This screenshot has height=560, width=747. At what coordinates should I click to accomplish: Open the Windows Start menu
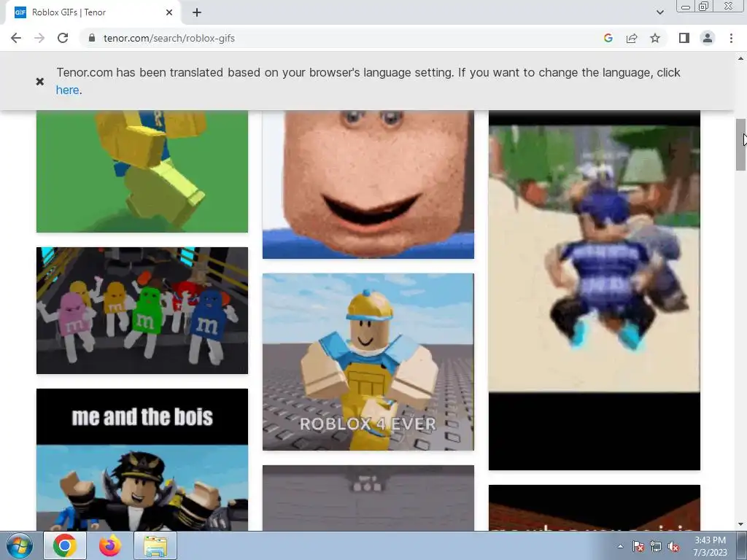[x=20, y=545]
